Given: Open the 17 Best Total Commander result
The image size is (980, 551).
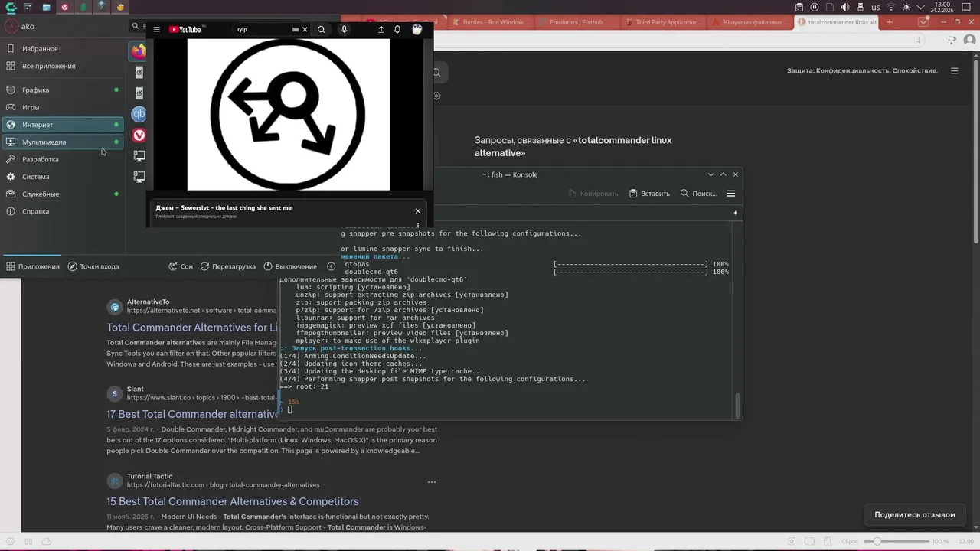Looking at the screenshot, I should coord(192,414).
